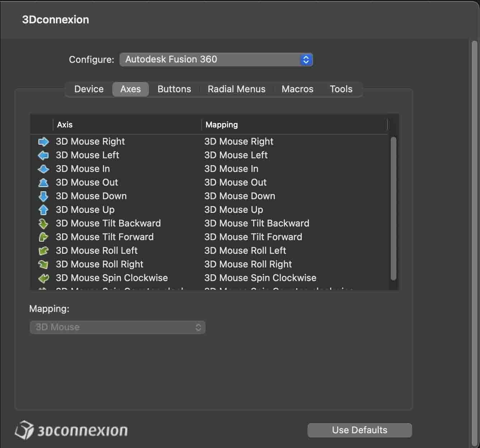This screenshot has height=448, width=480.
Task: Select the 3D Mouse Roll Right axis row
Action: 210,265
